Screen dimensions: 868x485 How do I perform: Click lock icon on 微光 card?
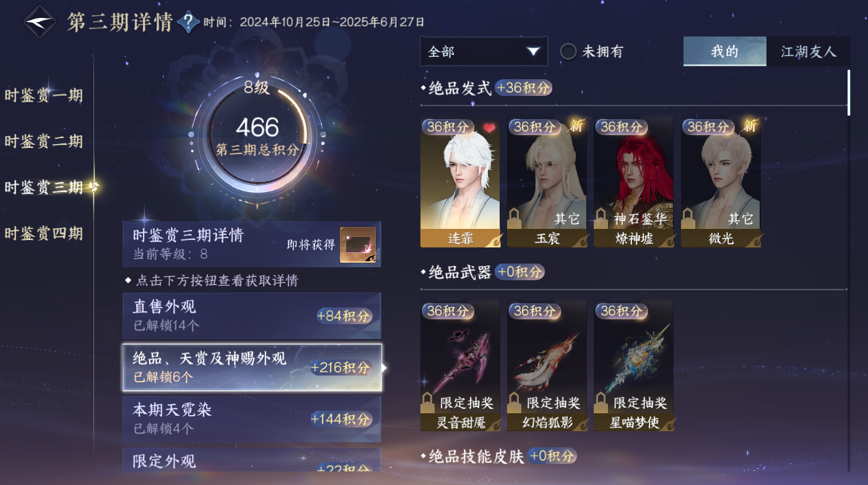[688, 218]
